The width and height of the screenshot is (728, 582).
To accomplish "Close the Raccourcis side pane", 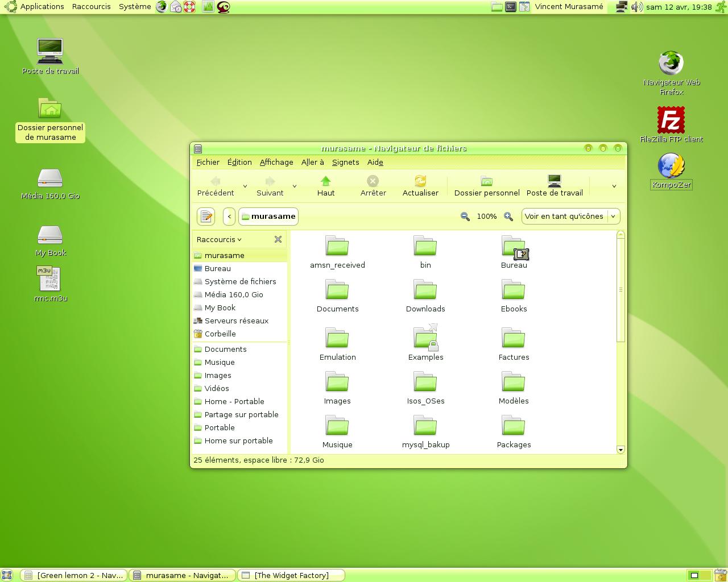I will click(x=278, y=239).
